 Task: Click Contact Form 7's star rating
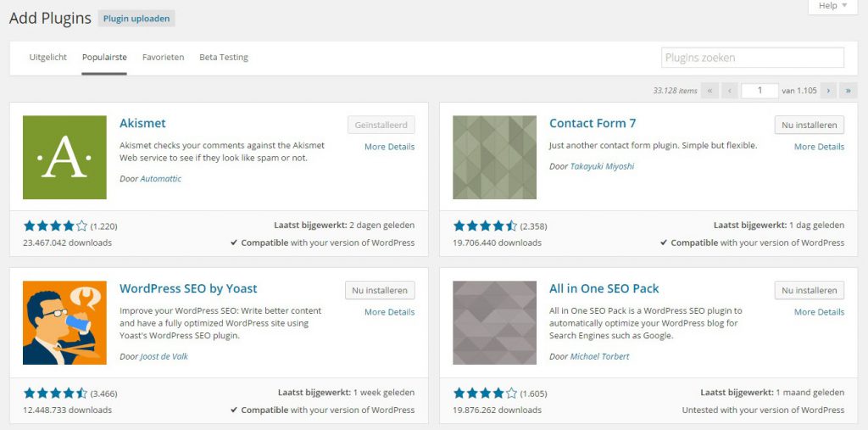tap(485, 226)
